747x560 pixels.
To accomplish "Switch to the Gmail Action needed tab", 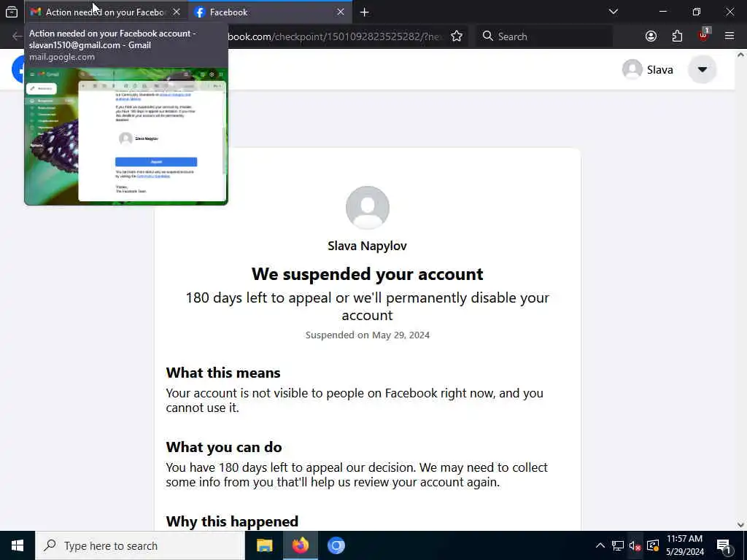I will pos(107,12).
